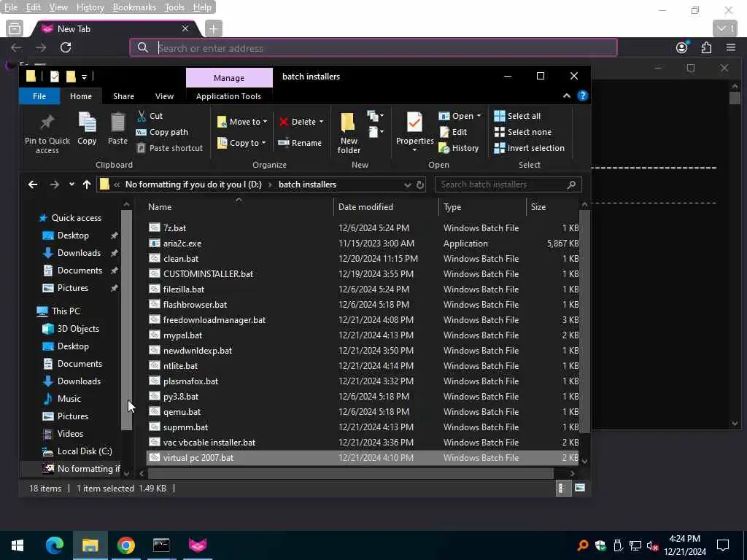Go up one folder level
Viewport: 747px width, 560px height.
tap(86, 184)
